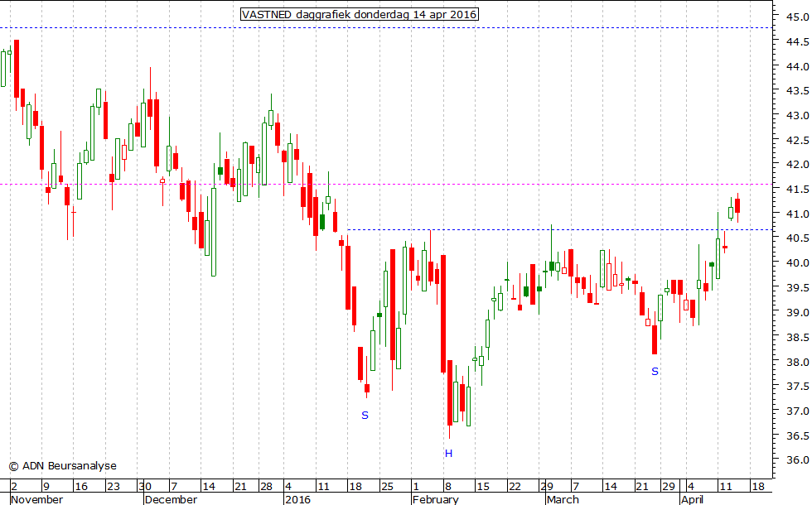The width and height of the screenshot is (812, 505).
Task: Click the date label 22 in February
Action: tap(515, 487)
